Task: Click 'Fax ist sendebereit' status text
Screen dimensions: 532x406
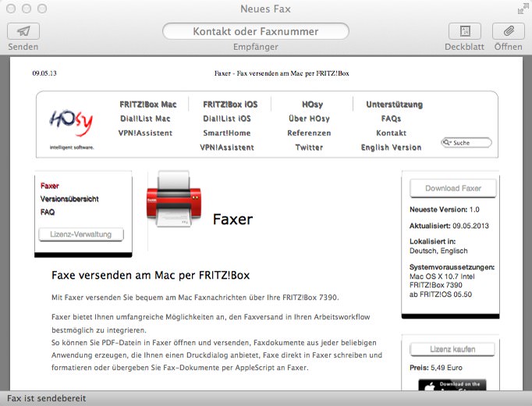Action: click(x=47, y=398)
